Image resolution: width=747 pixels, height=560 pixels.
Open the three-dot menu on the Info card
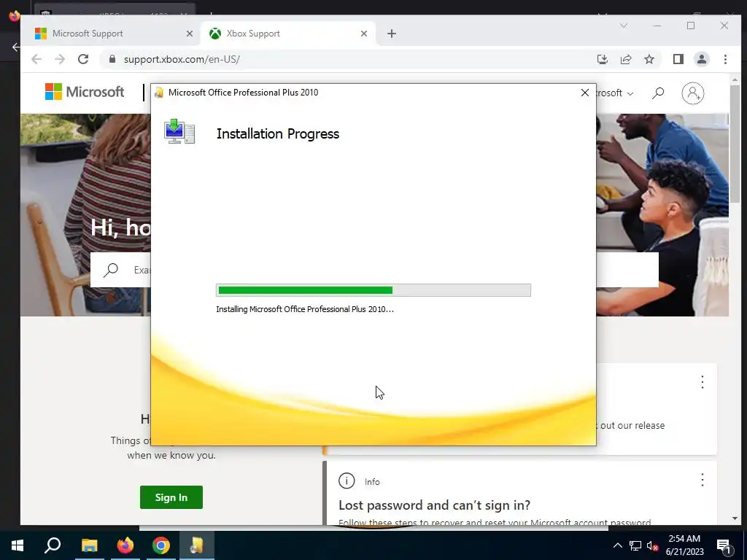point(703,480)
